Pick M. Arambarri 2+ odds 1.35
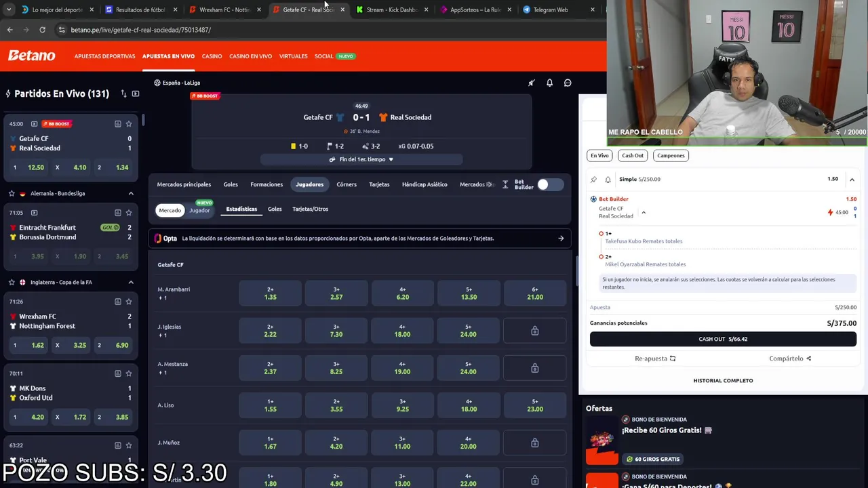Image resolution: width=868 pixels, height=488 pixels. click(x=270, y=293)
